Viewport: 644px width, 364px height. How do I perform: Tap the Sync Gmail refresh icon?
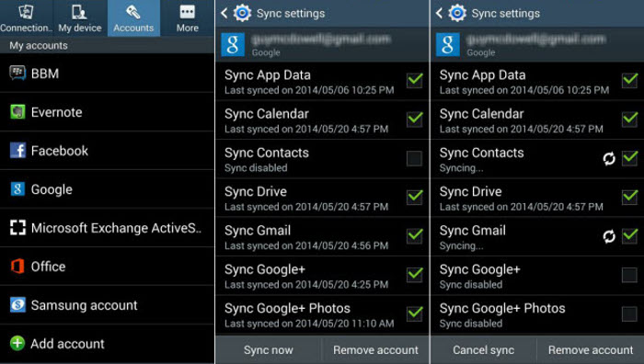click(x=609, y=236)
